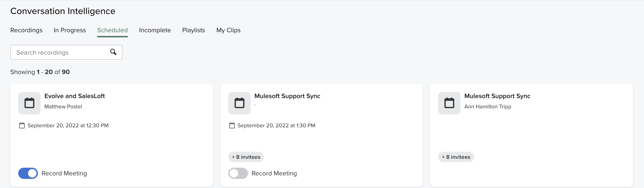Click the calendar icon on Ann Hamilton Tripp's card
Image resolution: width=644 pixels, height=188 pixels.
449,103
